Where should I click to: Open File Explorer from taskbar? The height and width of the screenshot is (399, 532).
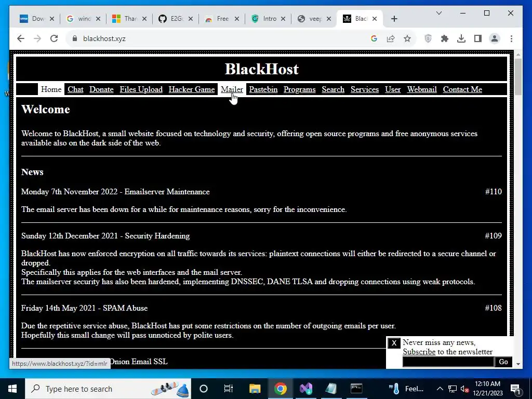tap(255, 389)
